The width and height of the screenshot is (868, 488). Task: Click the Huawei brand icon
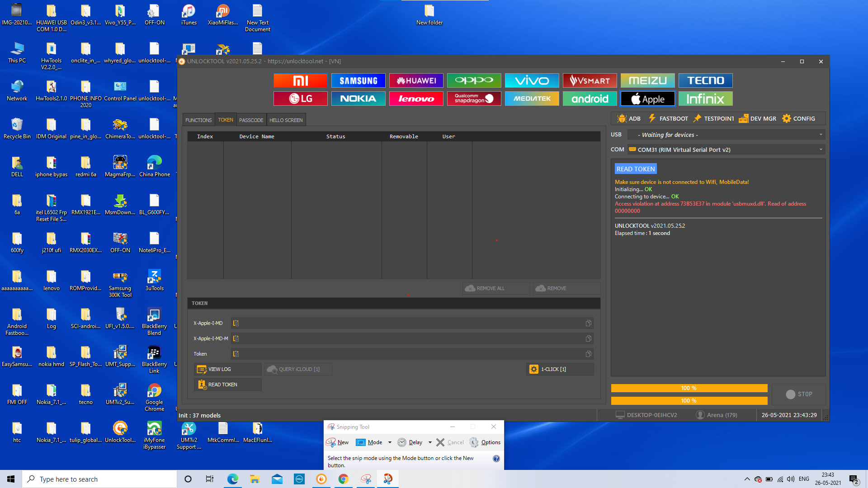point(416,80)
